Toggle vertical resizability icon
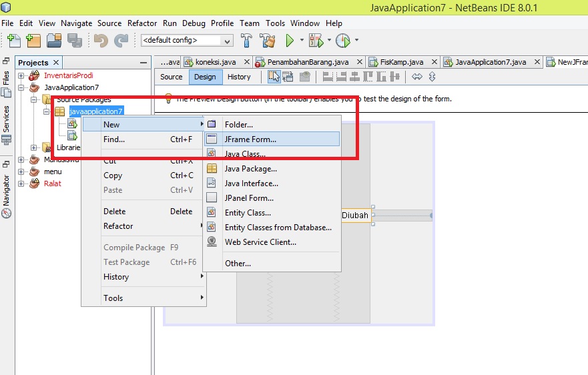The height and width of the screenshot is (375, 588). (432, 77)
